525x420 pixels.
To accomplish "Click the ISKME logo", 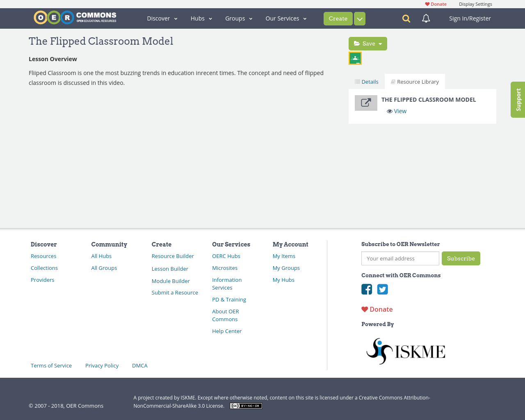I will 405,350.
